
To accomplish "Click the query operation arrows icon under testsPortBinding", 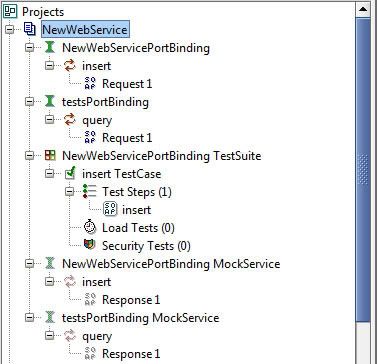I will 70,120.
